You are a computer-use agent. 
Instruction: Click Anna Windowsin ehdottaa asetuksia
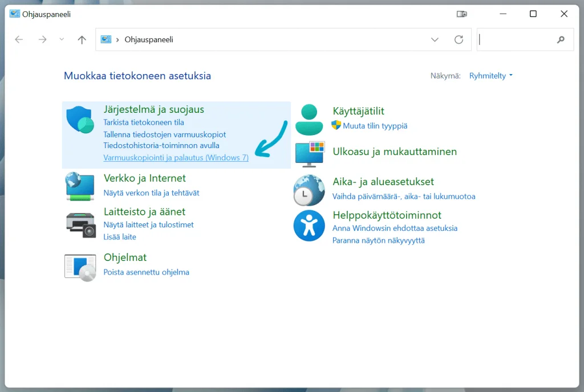click(x=395, y=228)
